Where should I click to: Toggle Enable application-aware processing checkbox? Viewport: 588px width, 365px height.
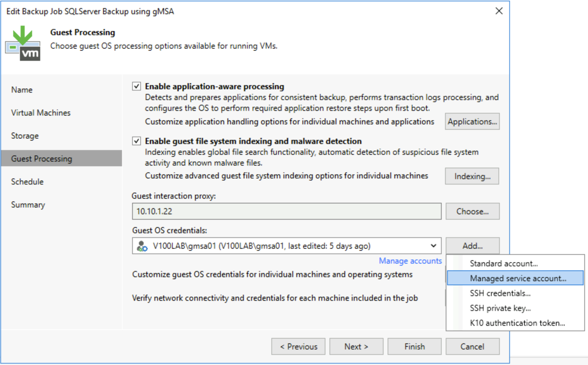137,87
